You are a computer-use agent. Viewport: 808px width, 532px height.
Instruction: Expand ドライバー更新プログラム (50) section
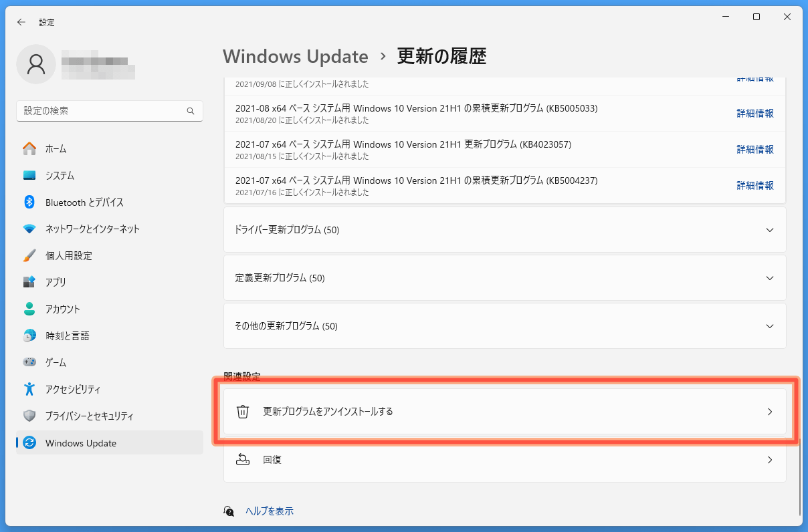tap(505, 230)
